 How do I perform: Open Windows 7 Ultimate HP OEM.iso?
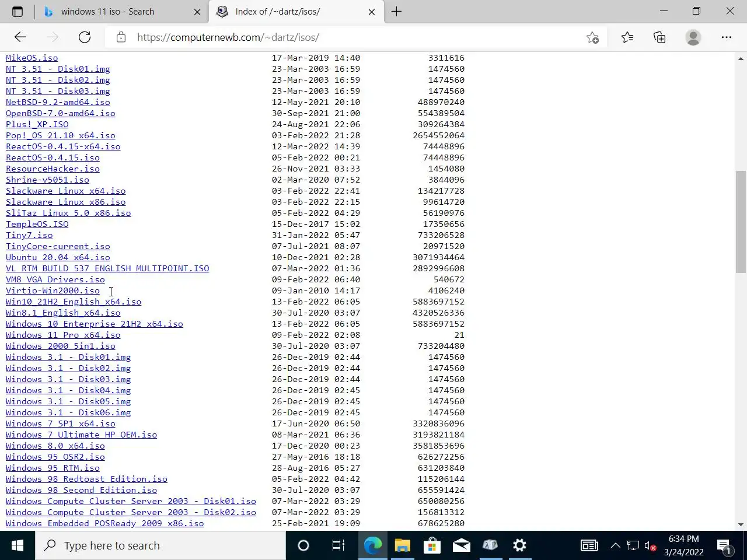(x=81, y=435)
